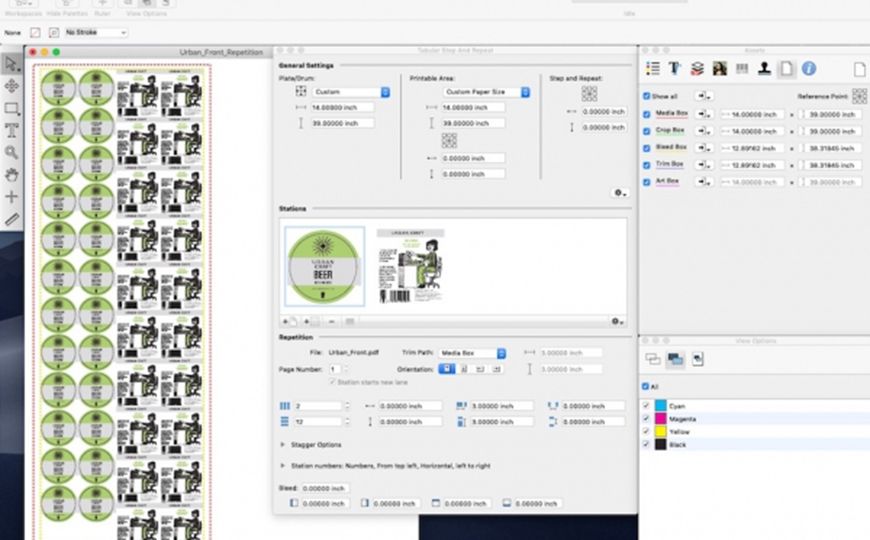Select upright orientation button

pyautogui.click(x=447, y=369)
